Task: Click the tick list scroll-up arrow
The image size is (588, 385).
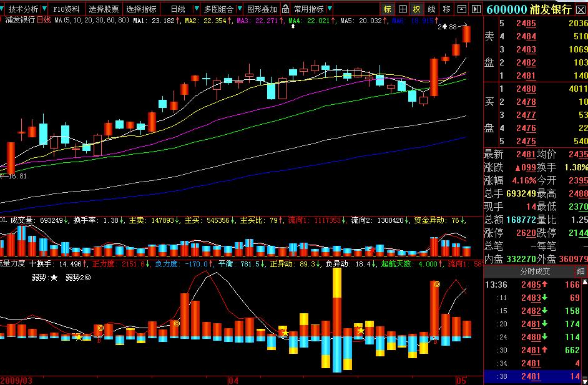Action: 585,282
